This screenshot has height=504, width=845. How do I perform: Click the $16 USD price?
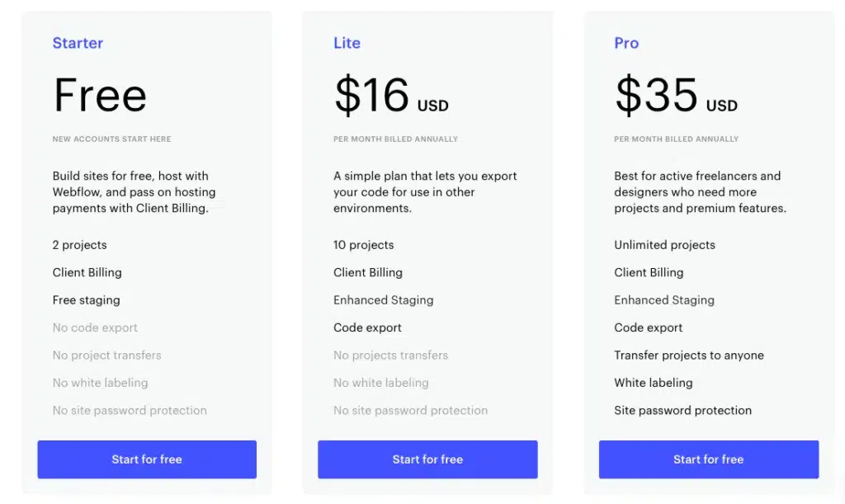pos(390,96)
